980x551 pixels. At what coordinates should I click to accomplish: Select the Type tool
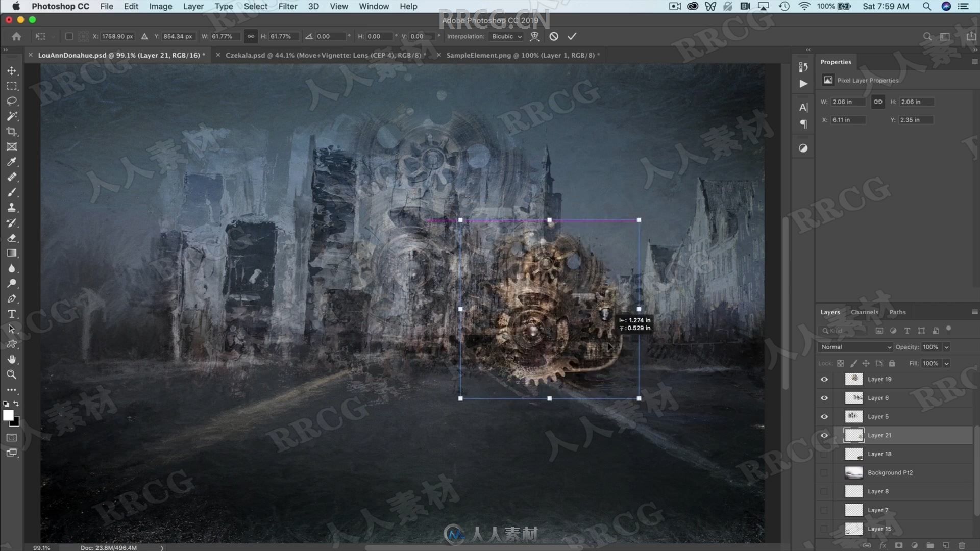[12, 314]
